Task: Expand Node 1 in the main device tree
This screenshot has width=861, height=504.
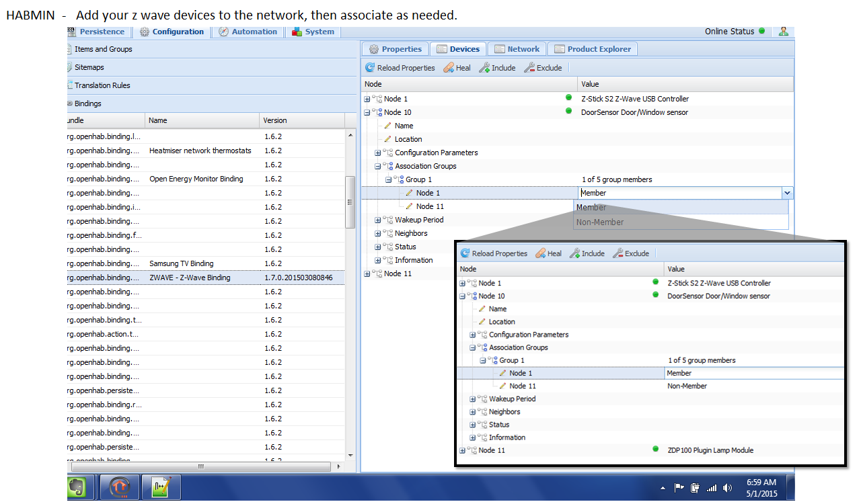Action: tap(367, 99)
